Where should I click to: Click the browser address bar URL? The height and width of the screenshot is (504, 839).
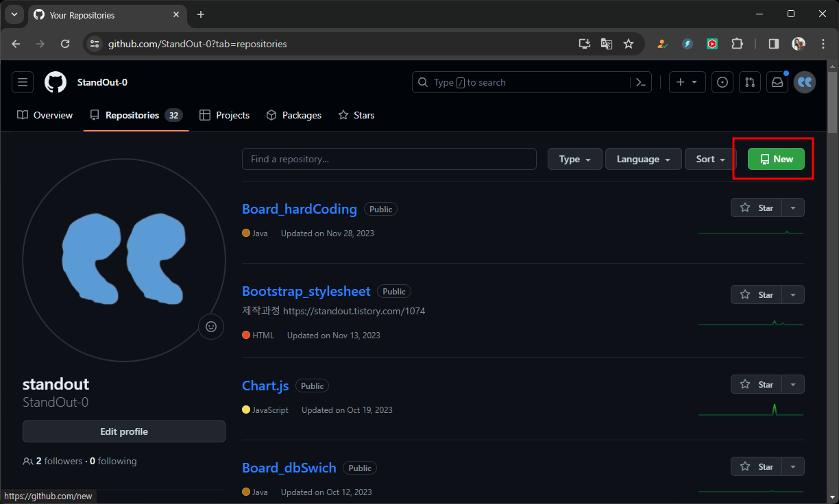[x=197, y=44]
